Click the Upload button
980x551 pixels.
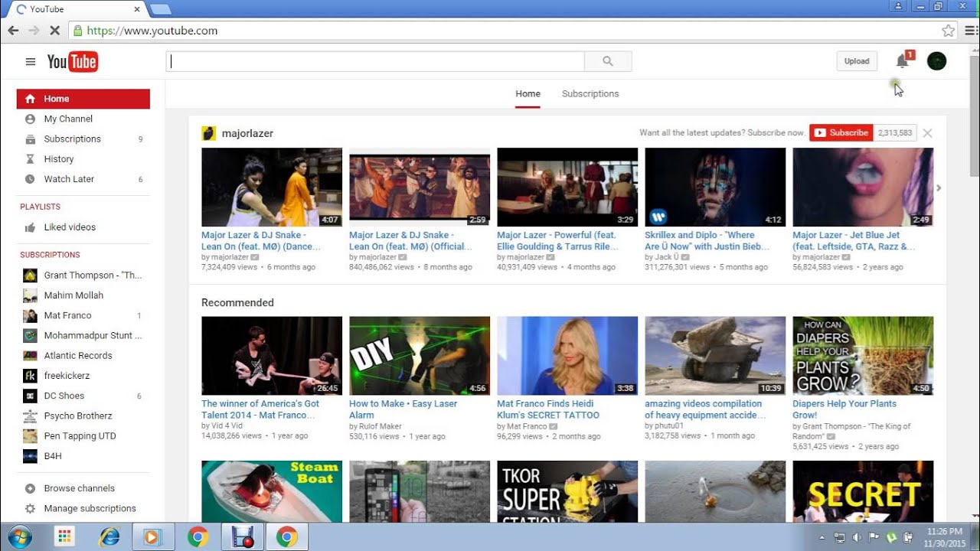click(x=857, y=61)
